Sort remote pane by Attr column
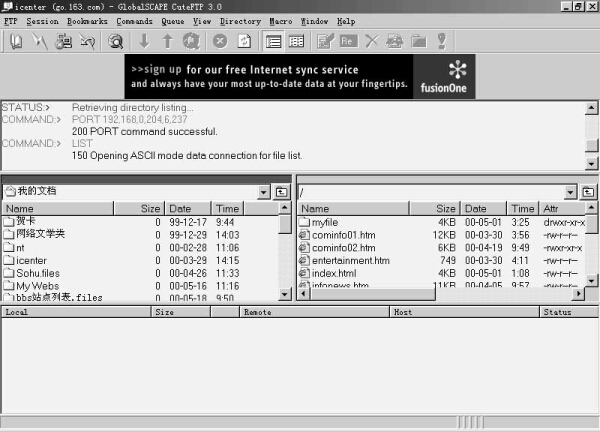 coord(562,209)
